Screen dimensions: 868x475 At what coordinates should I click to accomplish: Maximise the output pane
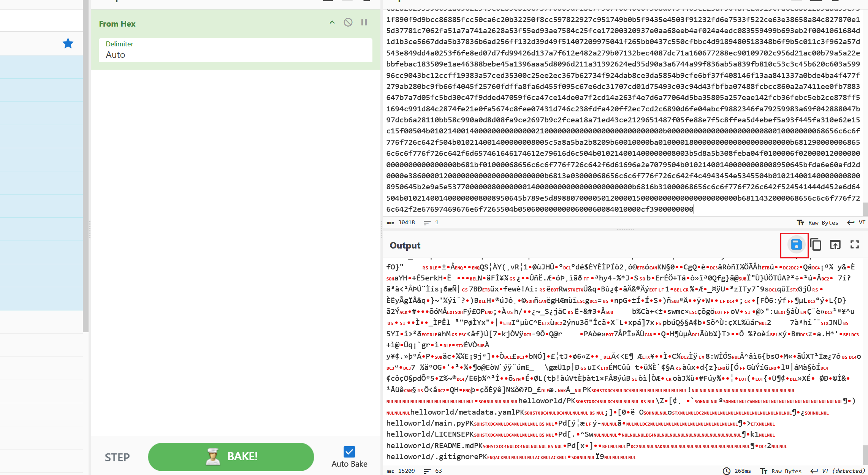(x=855, y=245)
